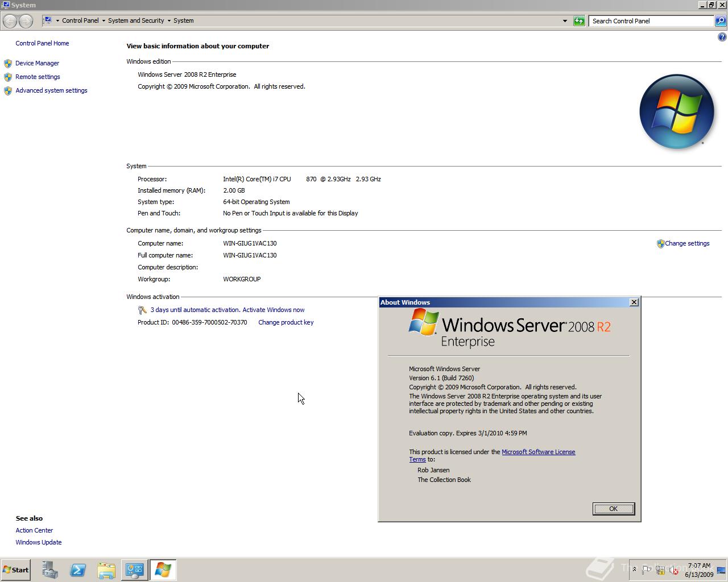Click the Start button
728x582 pixels.
click(16, 570)
